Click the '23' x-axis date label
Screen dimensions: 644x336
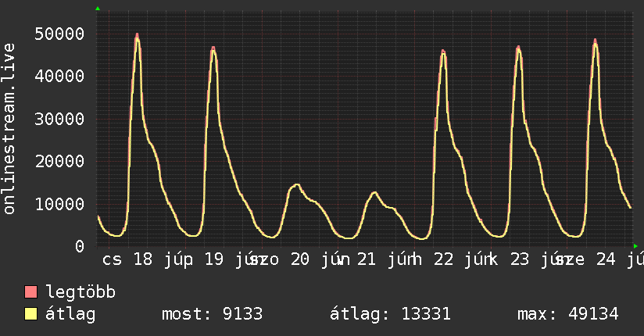520,259
